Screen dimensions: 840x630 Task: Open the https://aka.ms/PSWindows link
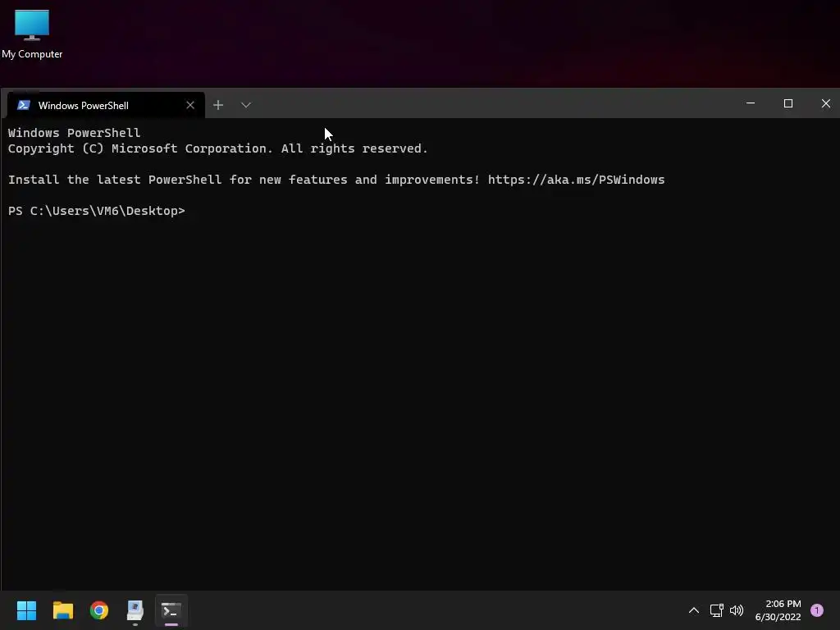click(576, 180)
